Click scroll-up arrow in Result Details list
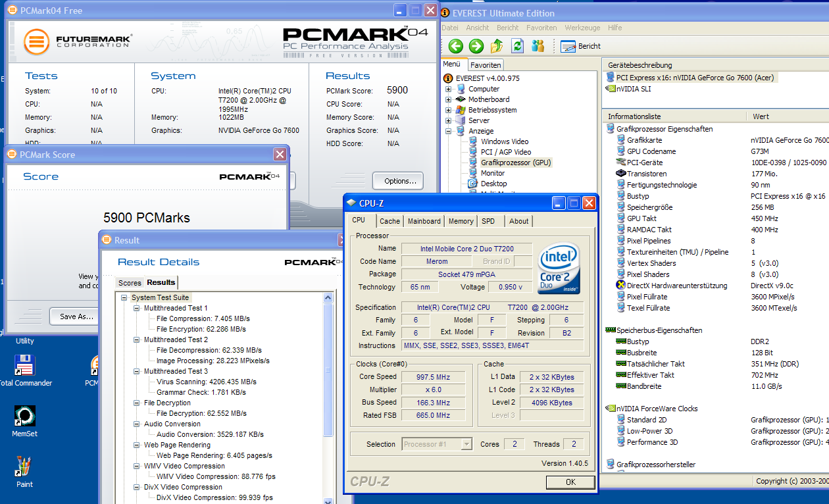 tap(329, 299)
